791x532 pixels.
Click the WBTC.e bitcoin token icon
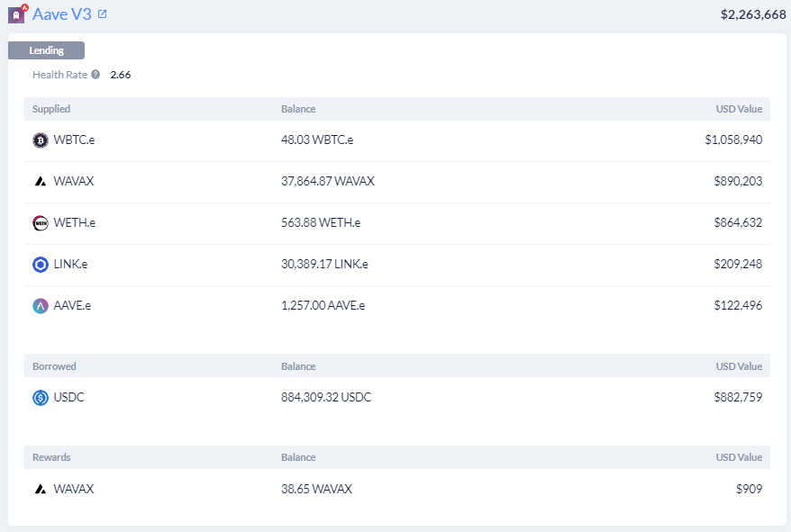click(41, 140)
